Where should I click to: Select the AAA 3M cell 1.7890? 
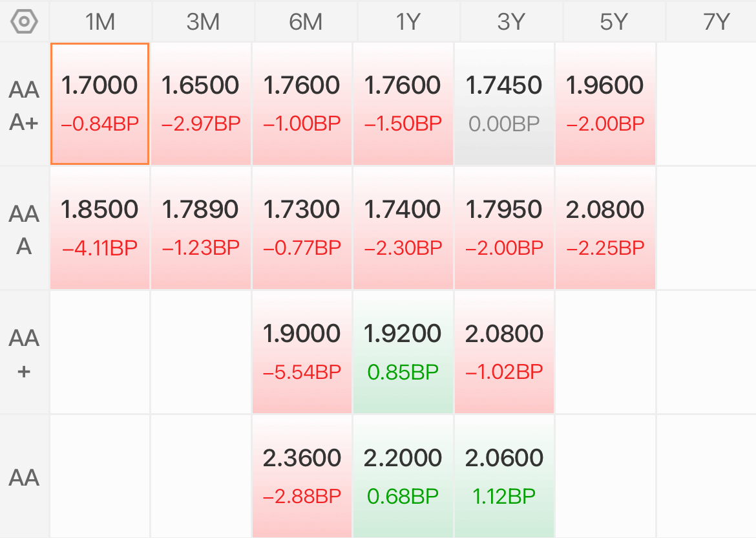201,228
